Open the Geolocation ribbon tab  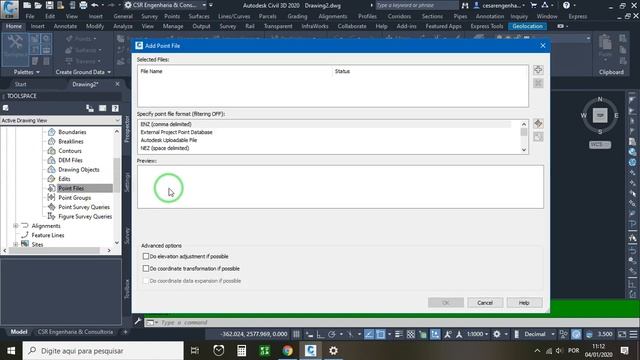(x=527, y=26)
